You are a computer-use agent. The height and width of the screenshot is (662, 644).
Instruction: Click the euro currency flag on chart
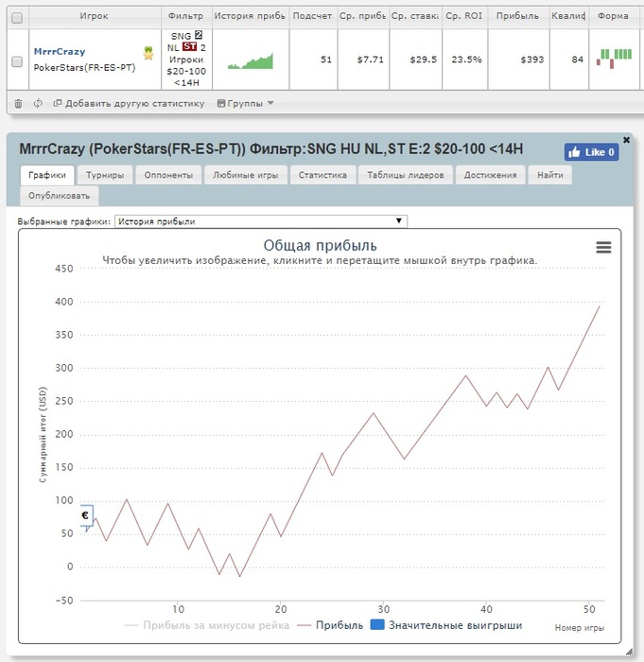86,516
